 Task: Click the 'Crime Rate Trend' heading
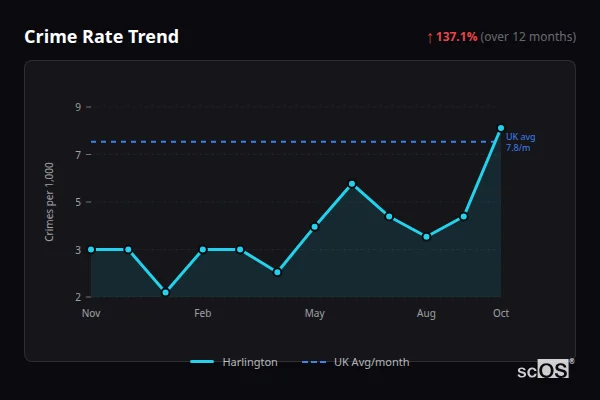pos(101,37)
